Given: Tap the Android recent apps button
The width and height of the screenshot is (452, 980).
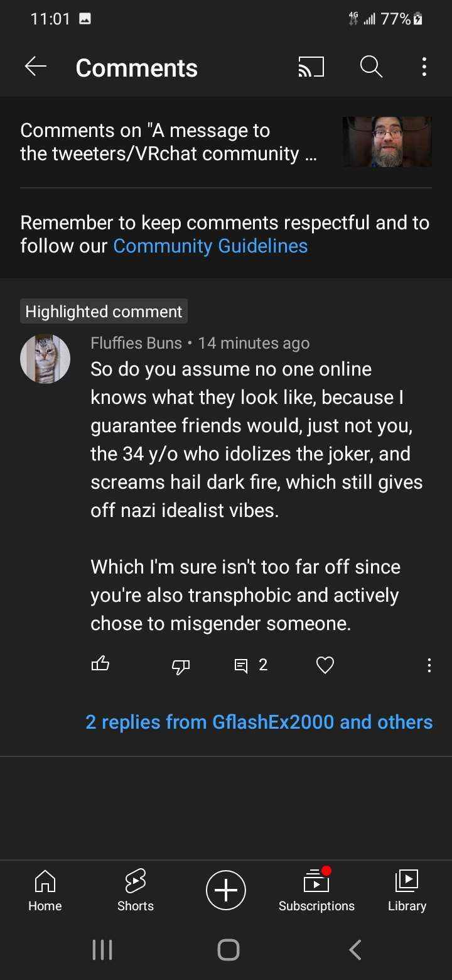Looking at the screenshot, I should 102,949.
